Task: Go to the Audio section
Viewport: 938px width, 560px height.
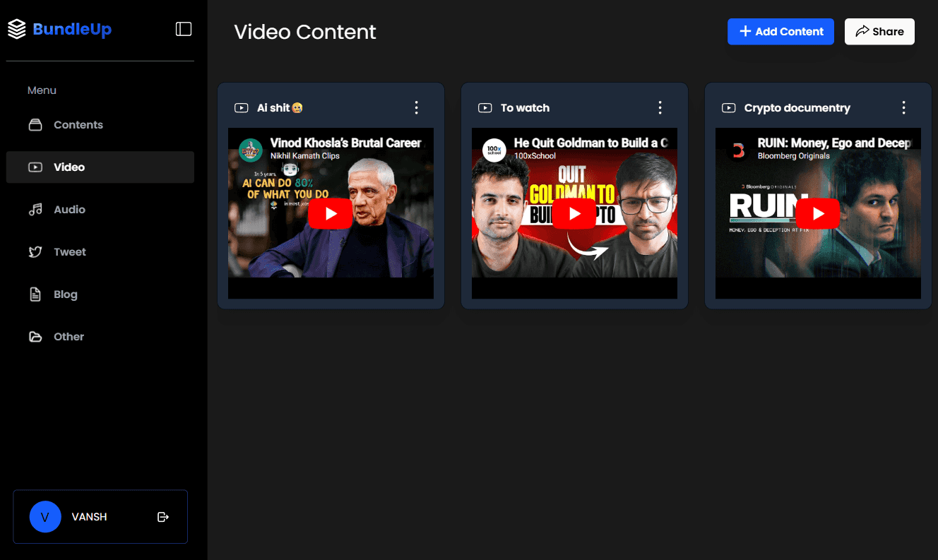Action: point(100,210)
